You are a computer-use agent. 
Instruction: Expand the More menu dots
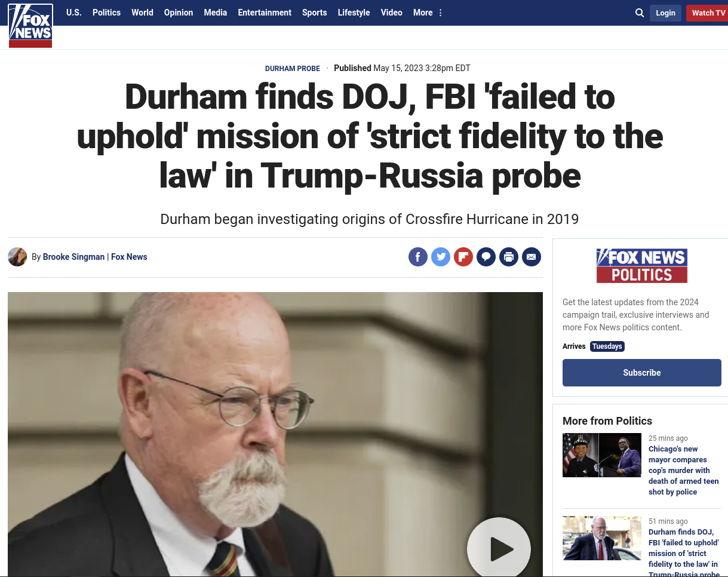(x=441, y=13)
